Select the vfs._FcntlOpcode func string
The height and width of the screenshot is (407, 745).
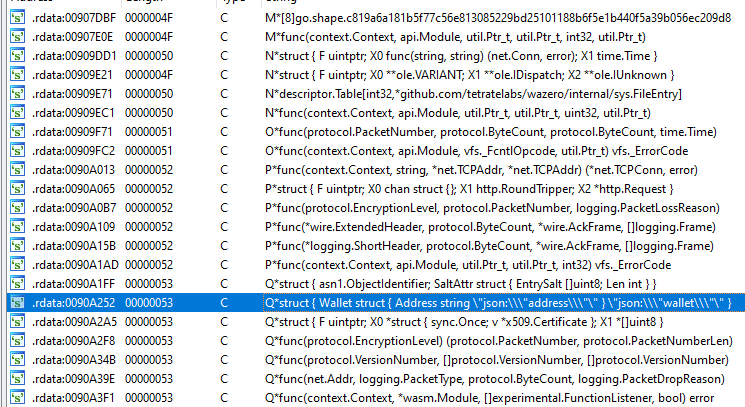pos(477,151)
